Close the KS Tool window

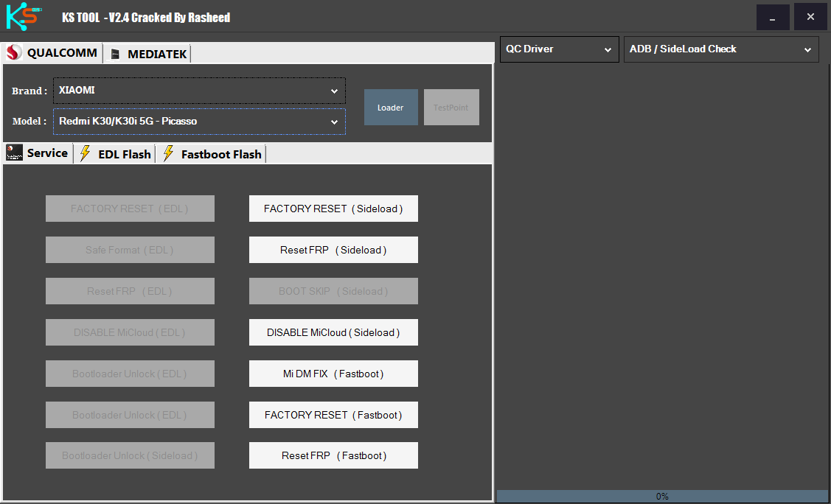(x=810, y=18)
